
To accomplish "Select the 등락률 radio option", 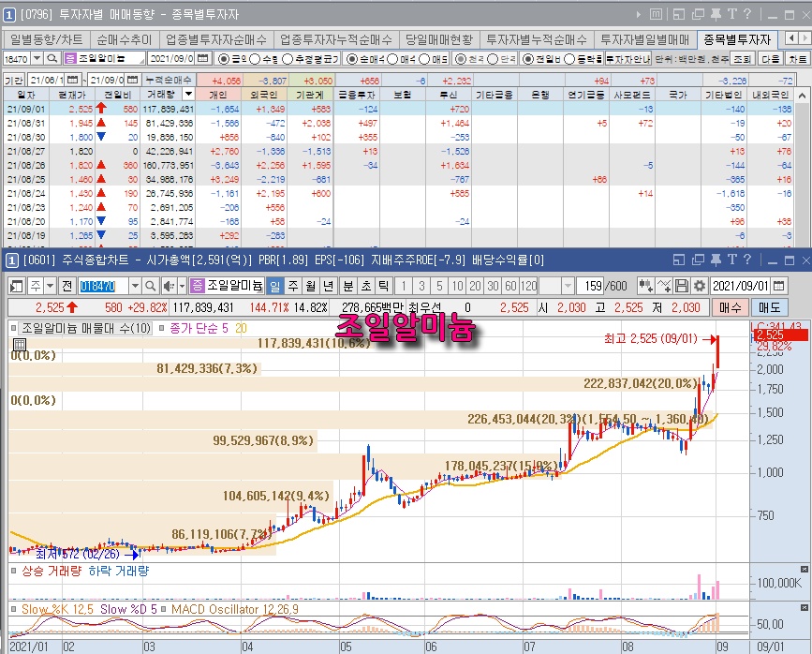I will (569, 59).
